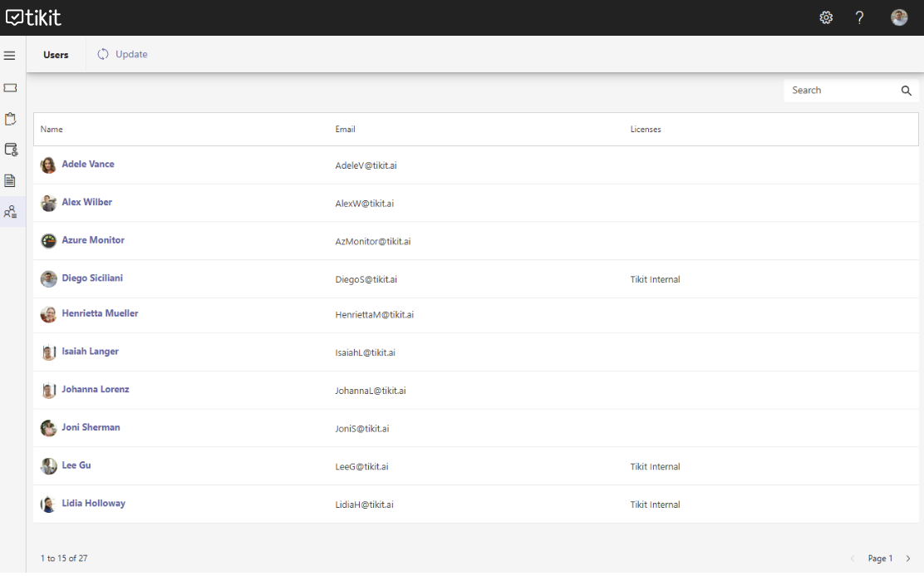Switch to the Users tab
The width and height of the screenshot is (924, 576).
point(56,54)
